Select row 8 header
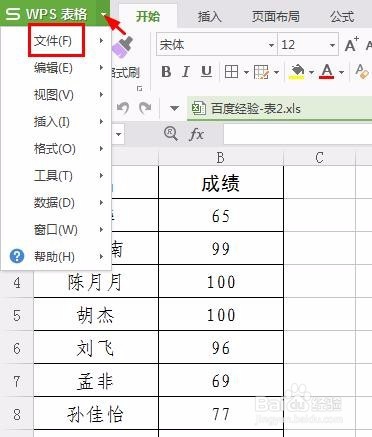This screenshot has height=437, width=372. (17, 414)
